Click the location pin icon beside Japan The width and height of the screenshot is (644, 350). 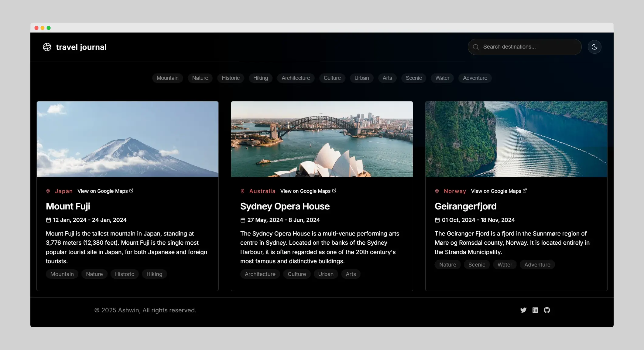(x=48, y=191)
